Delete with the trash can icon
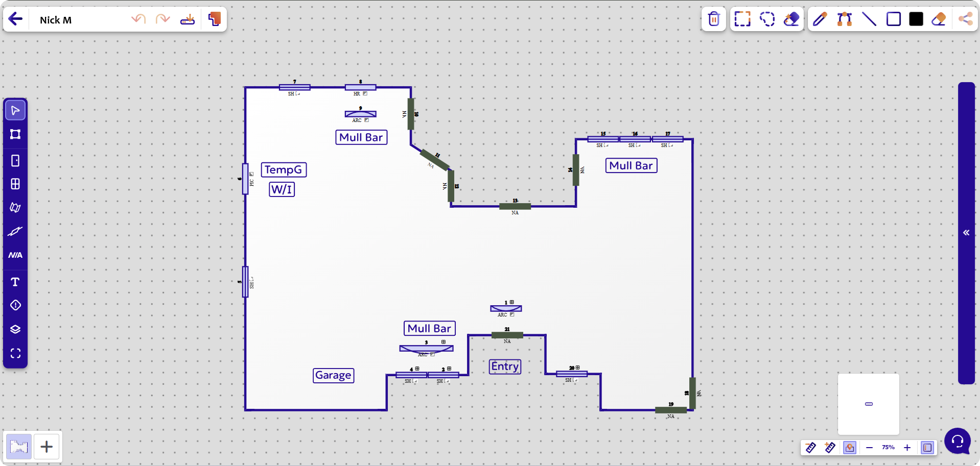980x466 pixels. pyautogui.click(x=714, y=19)
